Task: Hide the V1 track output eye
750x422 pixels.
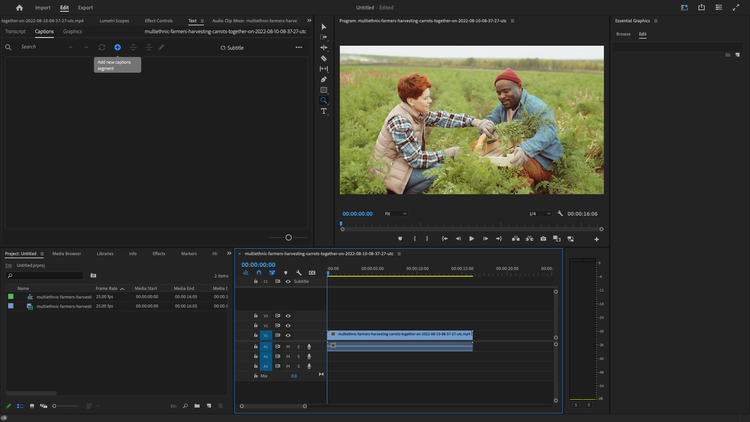Action: tap(288, 335)
